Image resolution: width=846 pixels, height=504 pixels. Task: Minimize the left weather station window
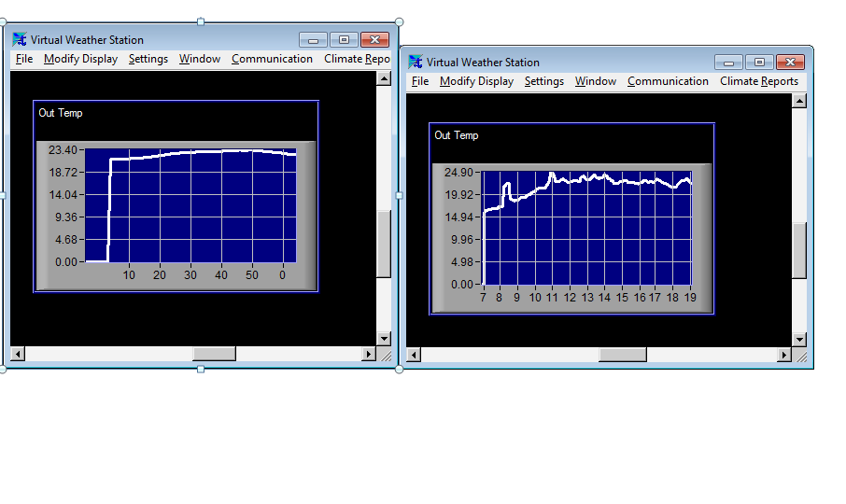pos(314,40)
